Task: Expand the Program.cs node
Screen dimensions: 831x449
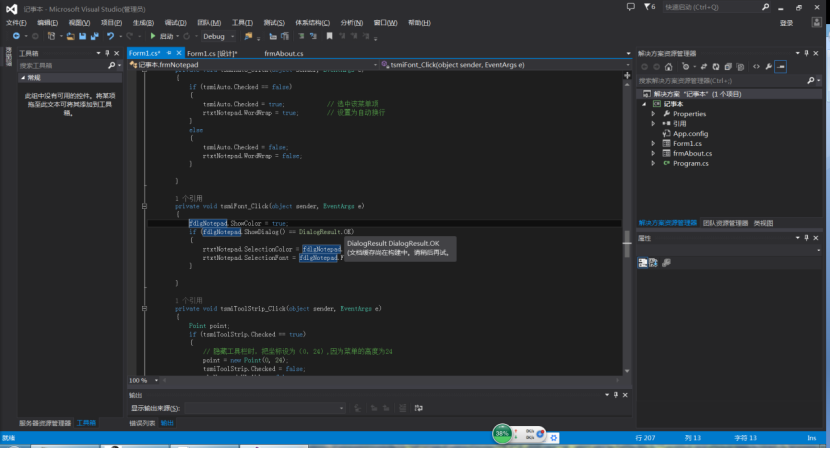Action: [653, 163]
